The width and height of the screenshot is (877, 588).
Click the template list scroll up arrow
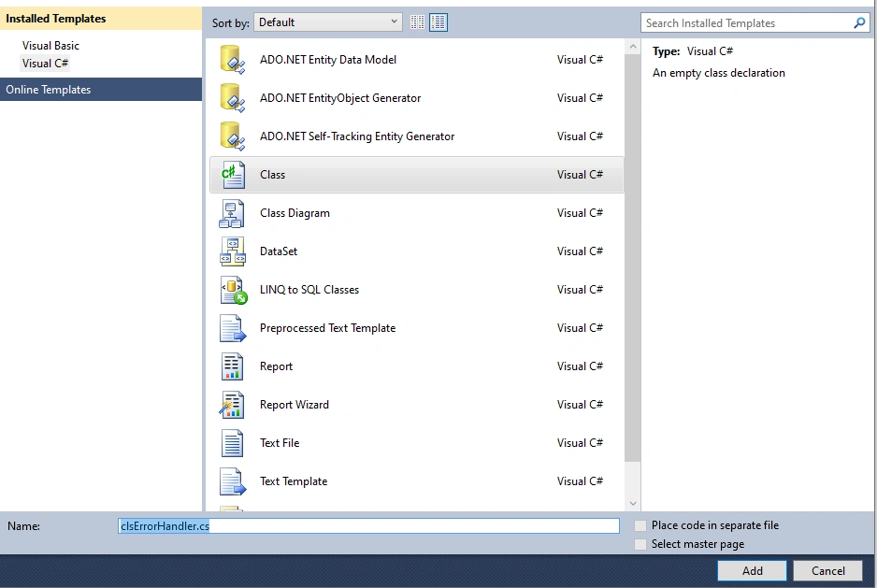pyautogui.click(x=633, y=47)
